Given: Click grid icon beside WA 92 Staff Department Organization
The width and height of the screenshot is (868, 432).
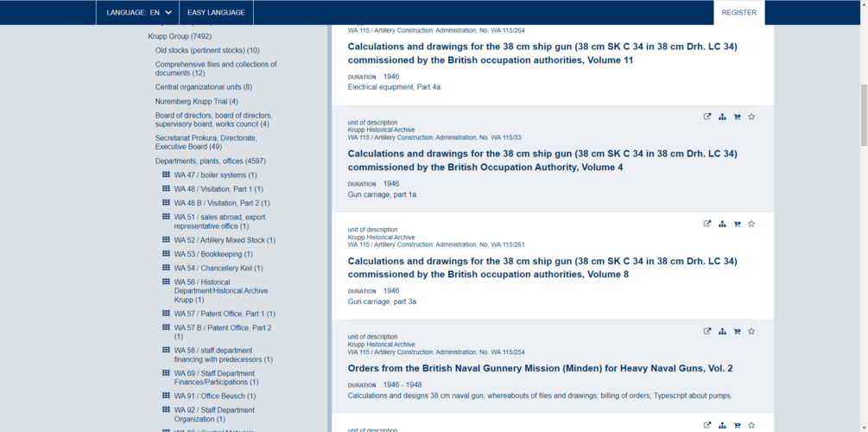Looking at the screenshot, I should click(x=166, y=410).
